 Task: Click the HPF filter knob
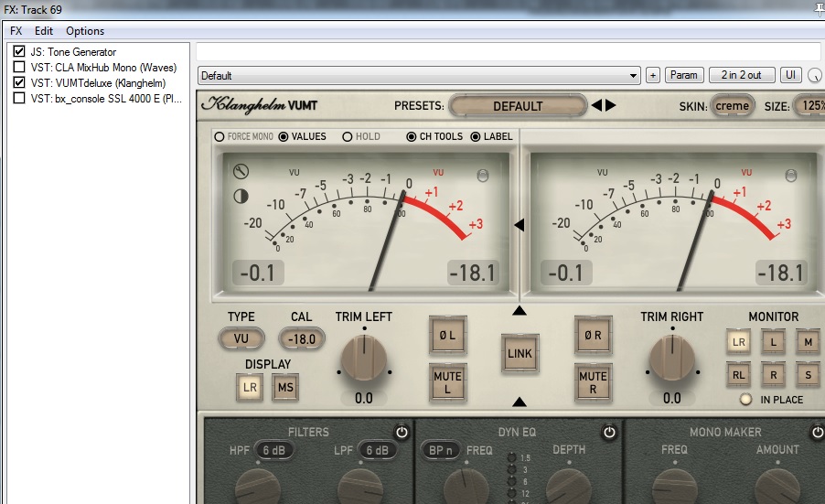coord(257,488)
